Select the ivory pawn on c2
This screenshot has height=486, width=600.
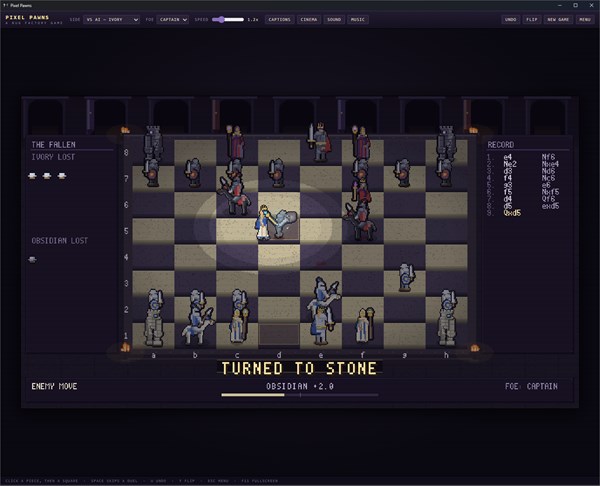tap(239, 300)
